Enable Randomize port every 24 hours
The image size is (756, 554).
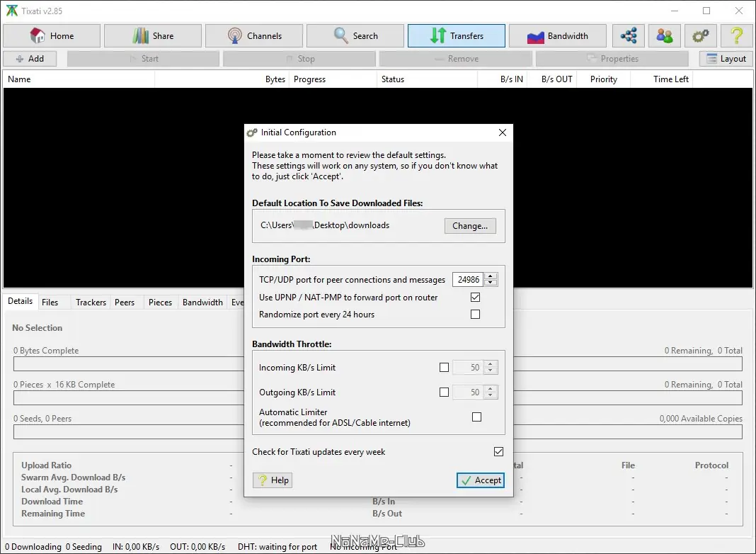tap(476, 314)
